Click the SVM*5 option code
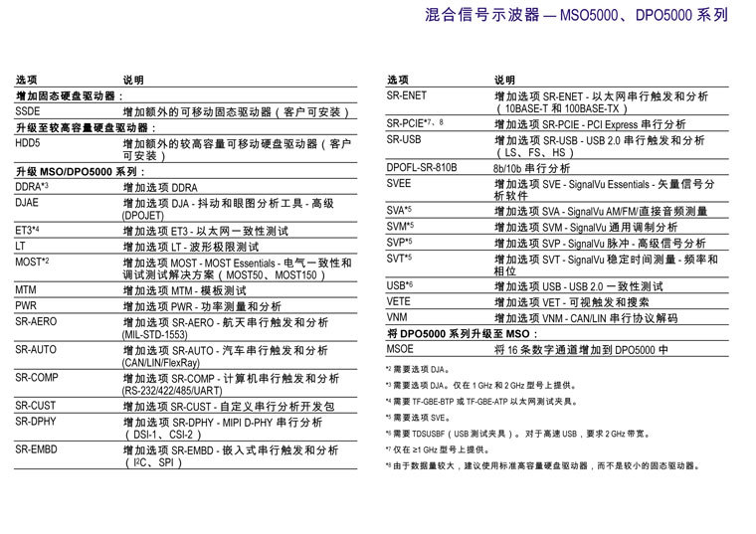 click(400, 226)
